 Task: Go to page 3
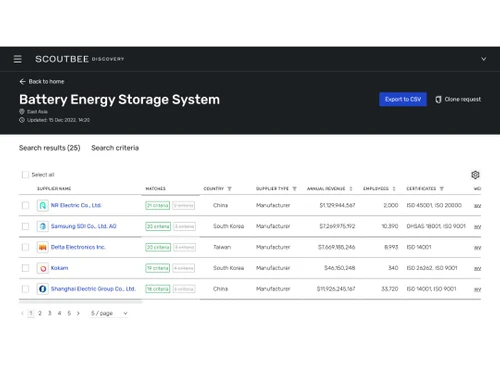(x=50, y=313)
